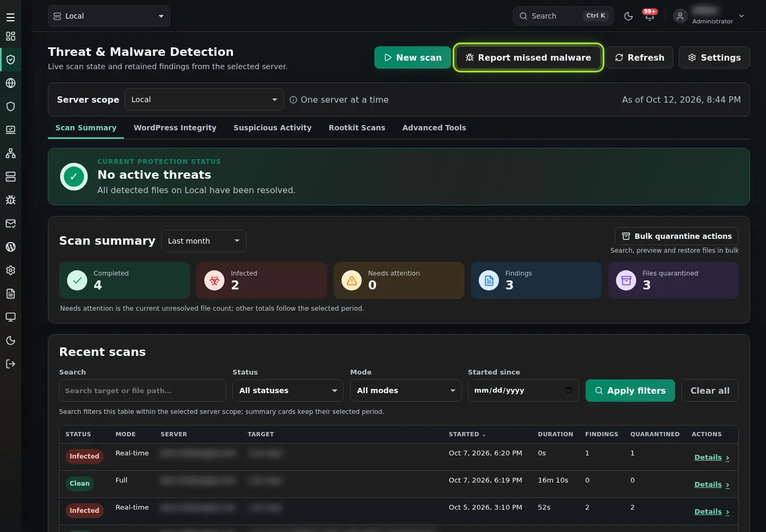This screenshot has height=532, width=766.
Task: Switch to the Suspicious Activity tab
Action: (x=272, y=128)
